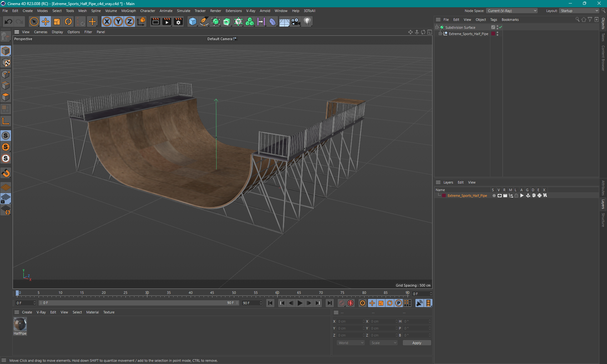Select the HalfPipe material thumbnail

20,324
